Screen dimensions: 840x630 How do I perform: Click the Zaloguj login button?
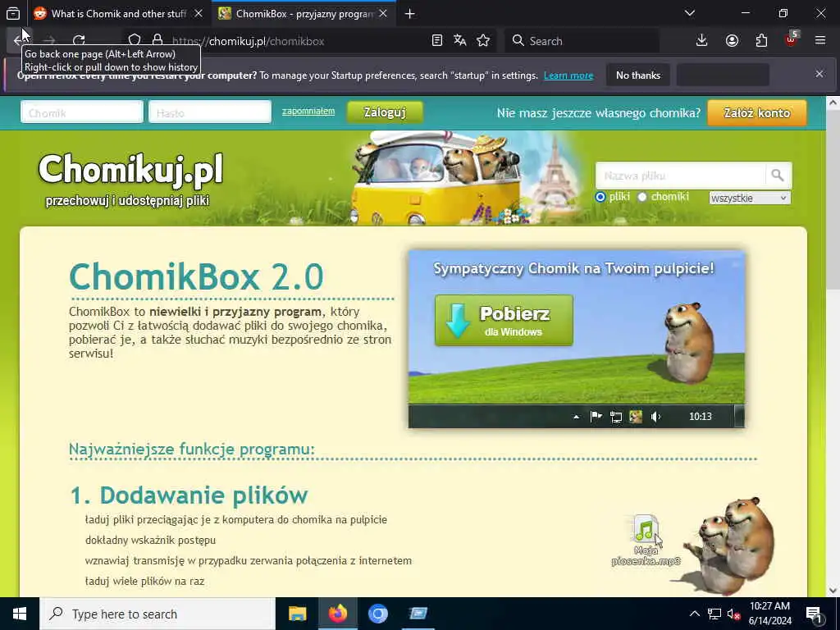tap(385, 112)
